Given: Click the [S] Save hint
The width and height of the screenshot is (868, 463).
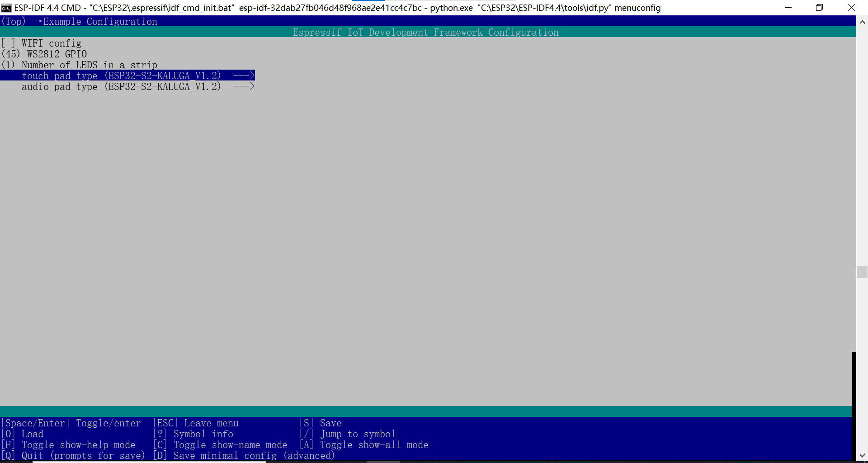Looking at the screenshot, I should [x=321, y=423].
